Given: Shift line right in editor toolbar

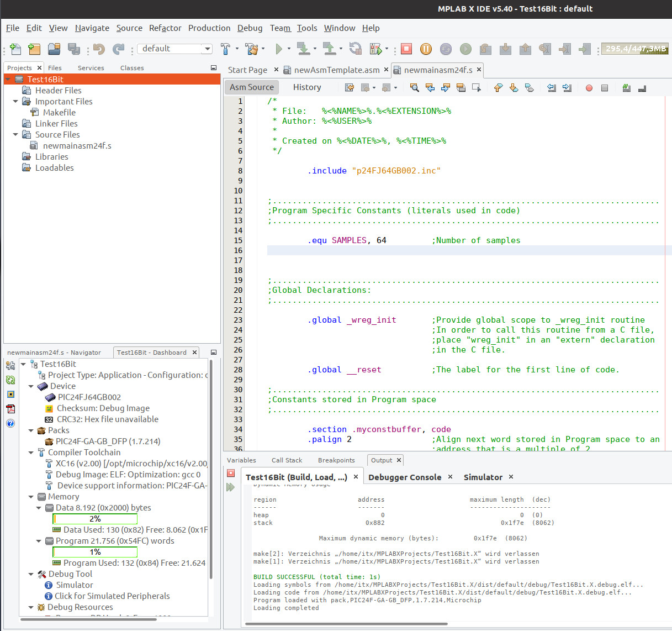Looking at the screenshot, I should (x=567, y=87).
